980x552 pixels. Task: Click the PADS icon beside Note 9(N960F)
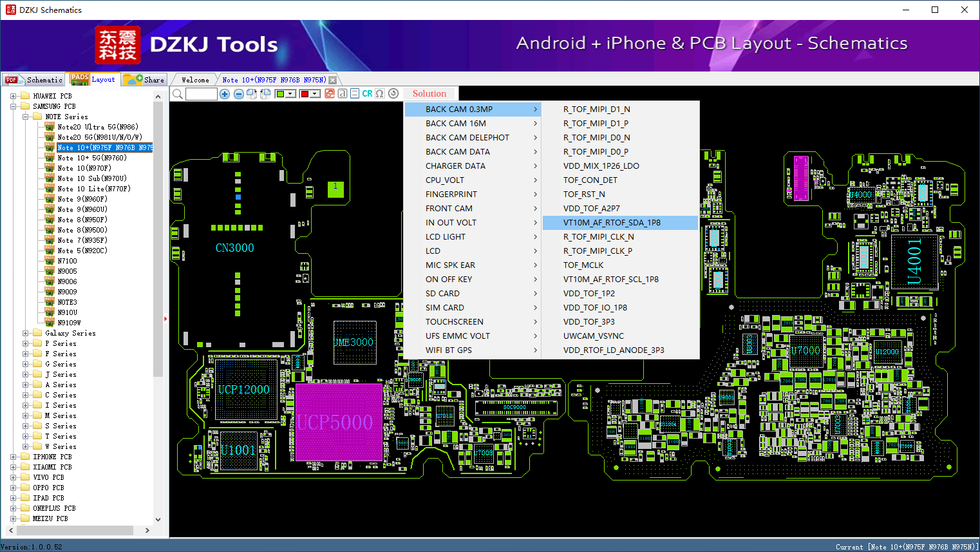point(50,199)
